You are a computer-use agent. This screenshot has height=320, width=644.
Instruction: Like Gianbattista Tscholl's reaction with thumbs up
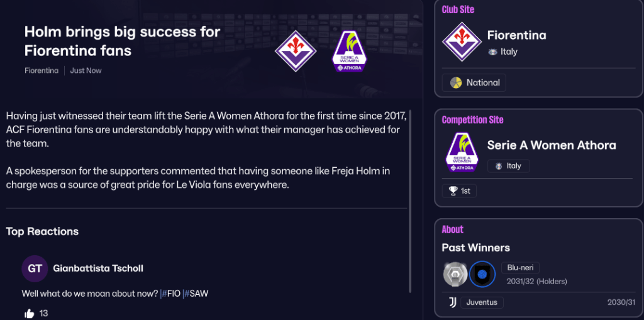point(29,313)
